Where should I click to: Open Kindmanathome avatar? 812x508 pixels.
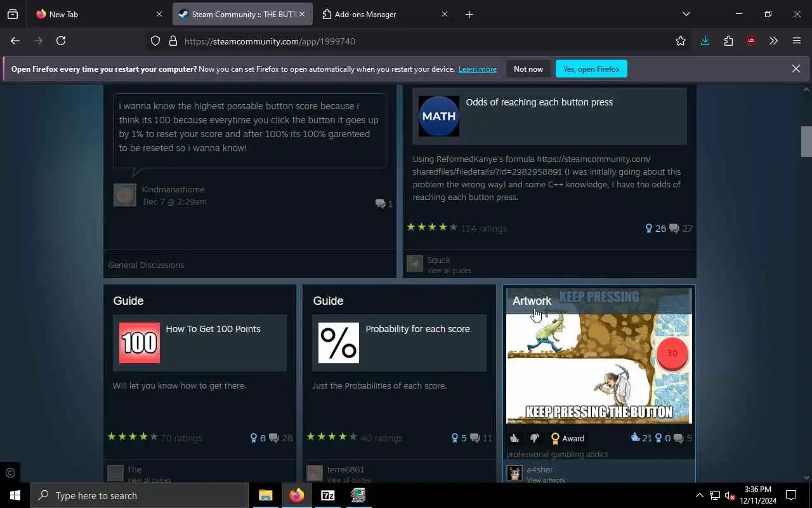(125, 195)
